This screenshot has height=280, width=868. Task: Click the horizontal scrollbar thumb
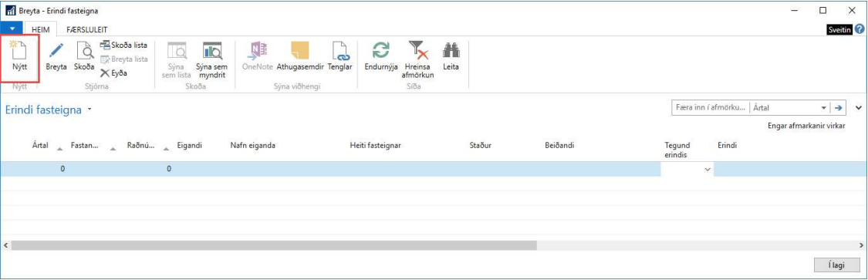pos(273,245)
